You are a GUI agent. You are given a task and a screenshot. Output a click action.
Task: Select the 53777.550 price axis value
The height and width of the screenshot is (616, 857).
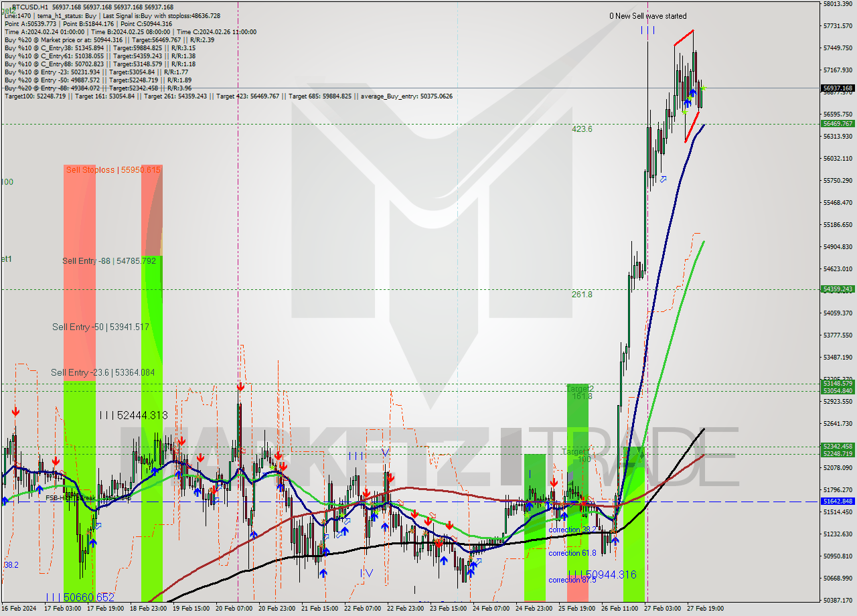[x=838, y=335]
